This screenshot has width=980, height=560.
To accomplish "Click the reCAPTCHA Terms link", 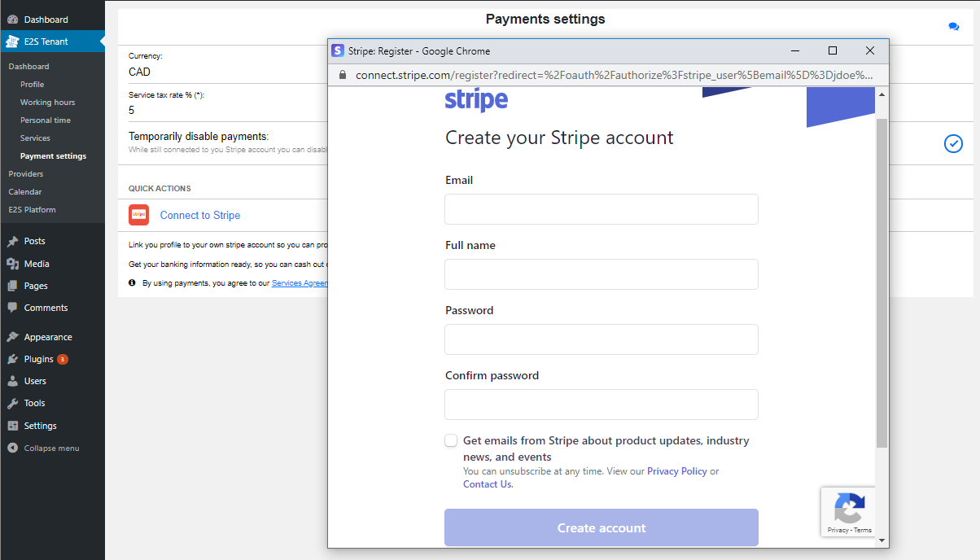I will coord(863,530).
